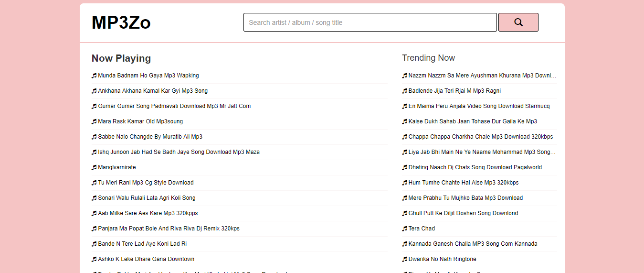Image resolution: width=644 pixels, height=273 pixels.
Task: Click the magnifying glass search button
Action: [518, 22]
